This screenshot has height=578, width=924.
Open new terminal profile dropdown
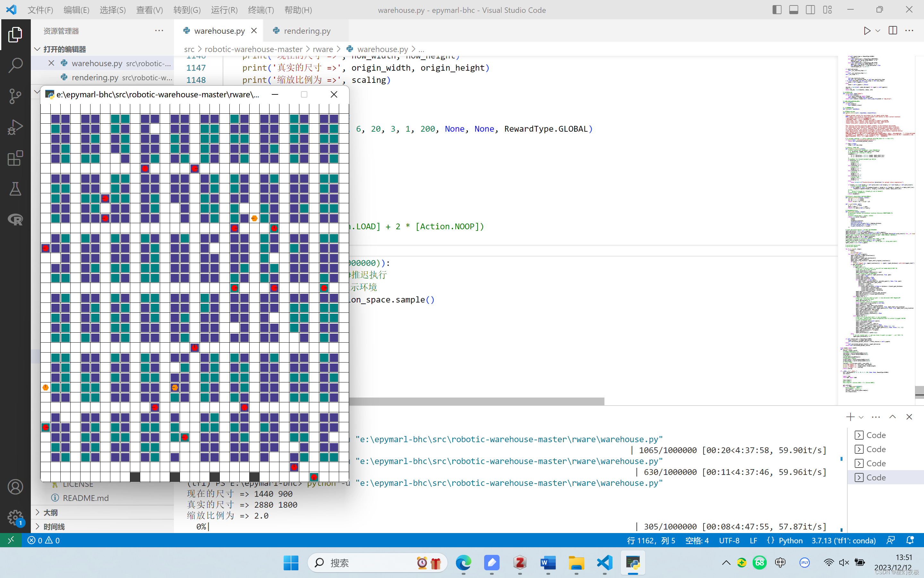[x=861, y=417]
